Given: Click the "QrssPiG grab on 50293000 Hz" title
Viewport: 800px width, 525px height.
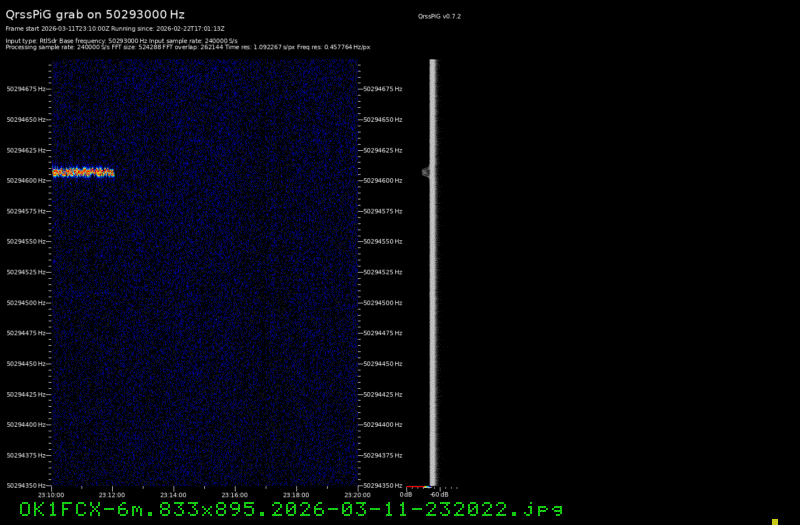Looking at the screenshot, I should click(x=94, y=15).
